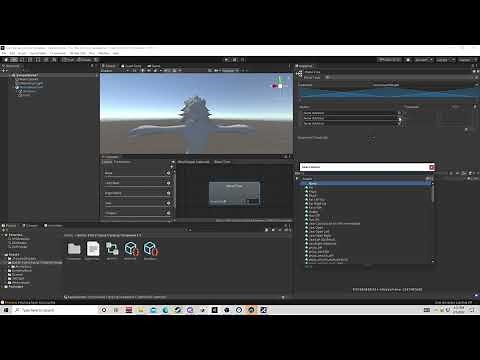This screenshot has height=360, width=480.
Task: Switch to Animator Layers tab
Action: pos(107,162)
